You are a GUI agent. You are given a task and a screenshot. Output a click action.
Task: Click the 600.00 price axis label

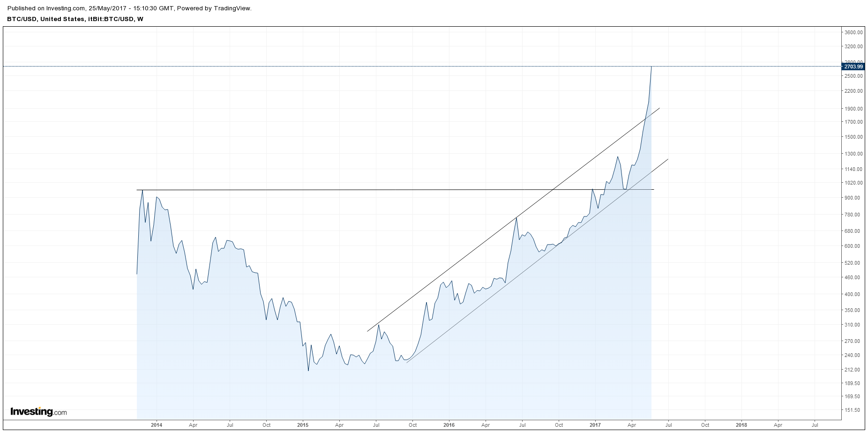click(853, 246)
